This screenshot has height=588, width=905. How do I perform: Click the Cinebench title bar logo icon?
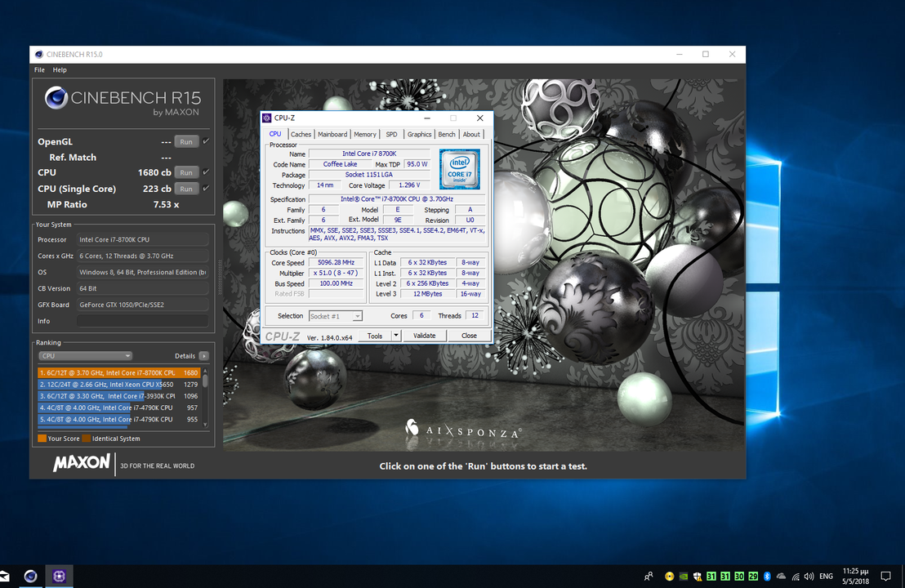click(x=38, y=54)
